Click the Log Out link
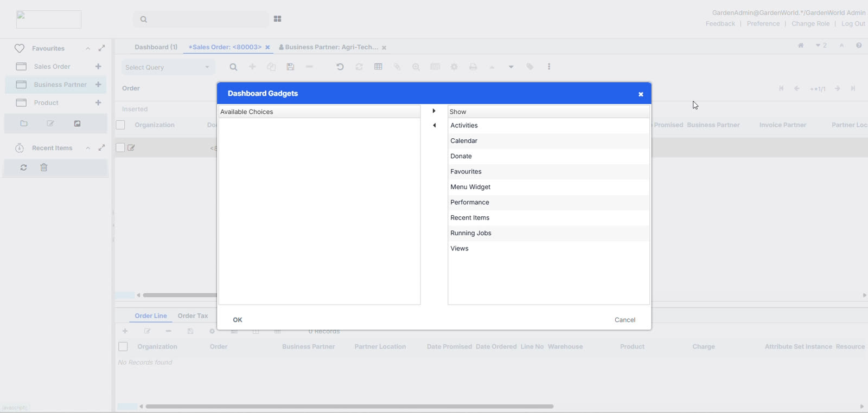Image resolution: width=868 pixels, height=413 pixels. click(853, 24)
